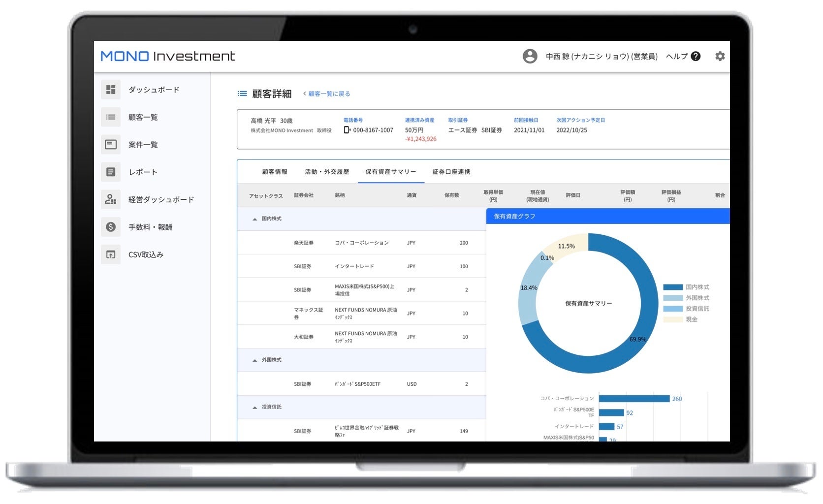The image size is (823, 504).
Task: Click the holding quantity 149 cell
Action: (x=464, y=431)
